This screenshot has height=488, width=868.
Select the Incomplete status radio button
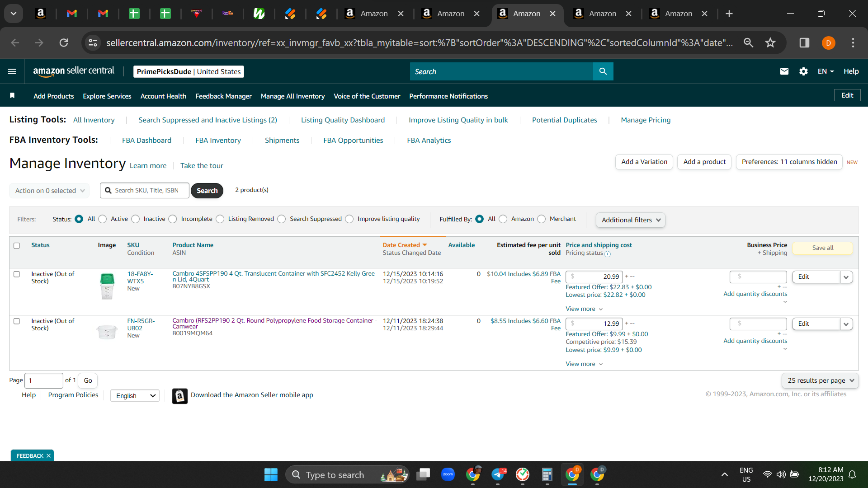[x=173, y=219]
